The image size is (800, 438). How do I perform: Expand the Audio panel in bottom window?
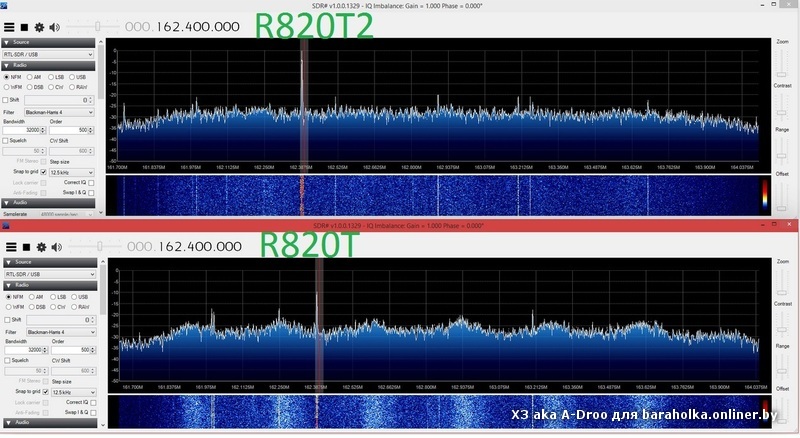pos(50,423)
